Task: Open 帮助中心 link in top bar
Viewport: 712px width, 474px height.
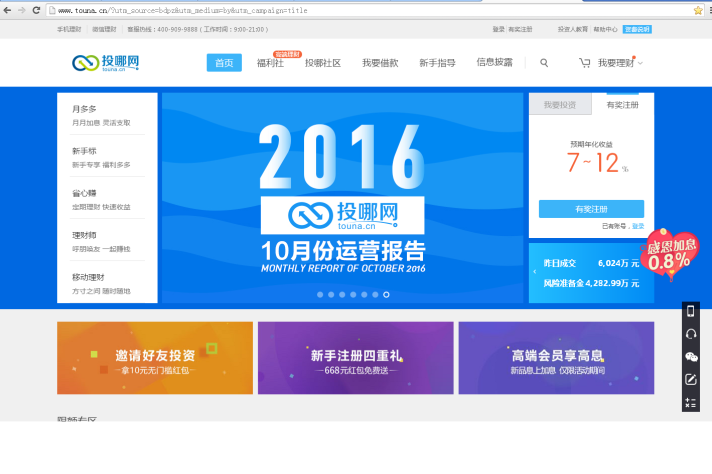Action: [605, 29]
